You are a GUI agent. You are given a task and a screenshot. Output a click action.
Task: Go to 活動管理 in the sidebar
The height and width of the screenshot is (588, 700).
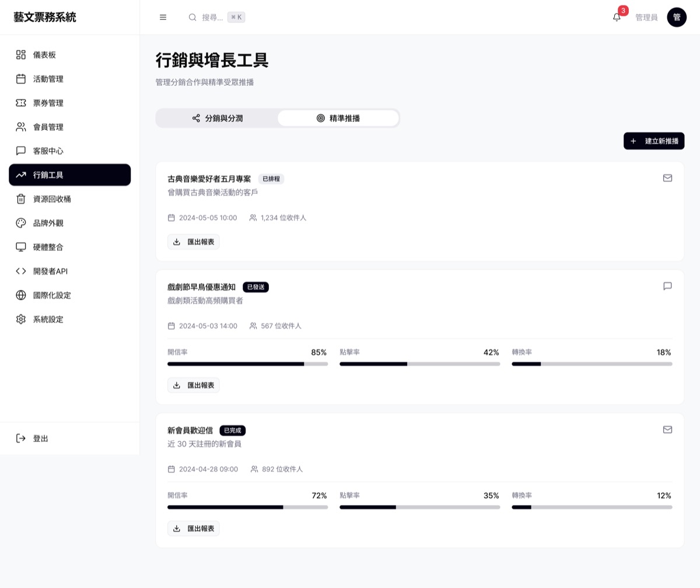(x=70, y=79)
